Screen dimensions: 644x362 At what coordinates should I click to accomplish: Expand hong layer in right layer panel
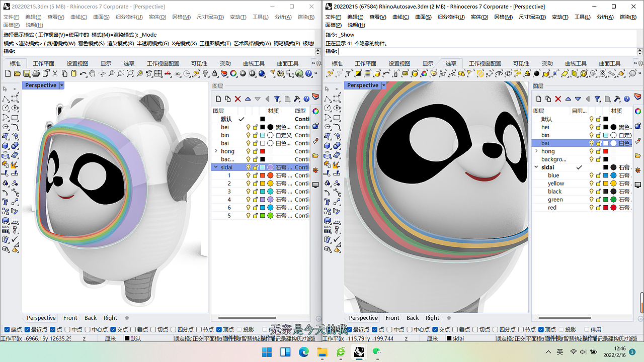[536, 151]
